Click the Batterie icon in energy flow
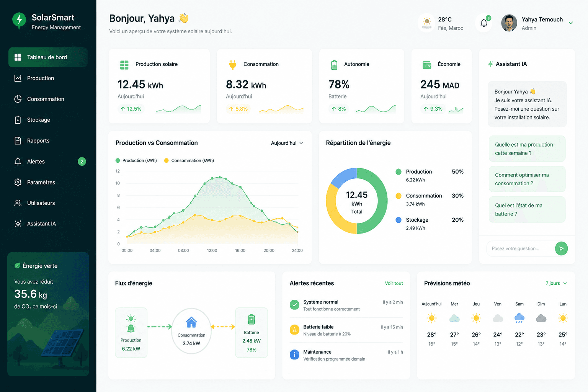 point(252,319)
